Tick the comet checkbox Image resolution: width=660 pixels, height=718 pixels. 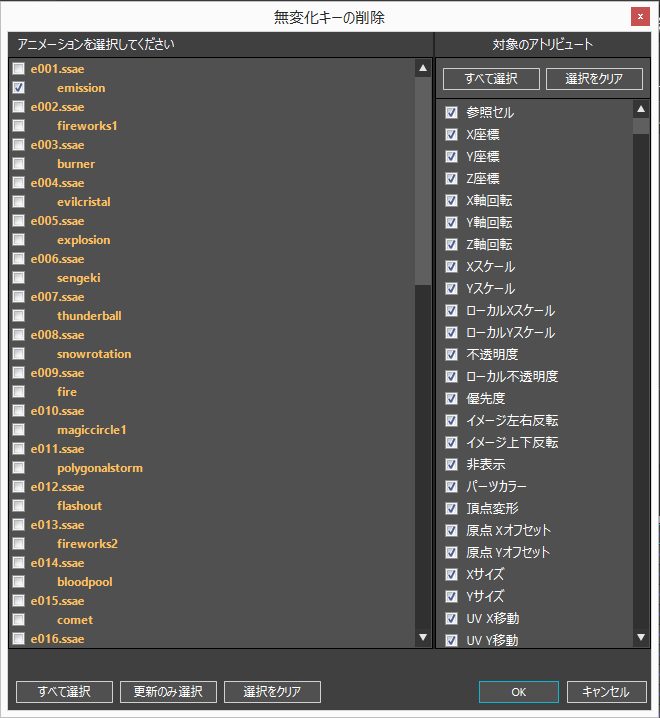(x=18, y=620)
